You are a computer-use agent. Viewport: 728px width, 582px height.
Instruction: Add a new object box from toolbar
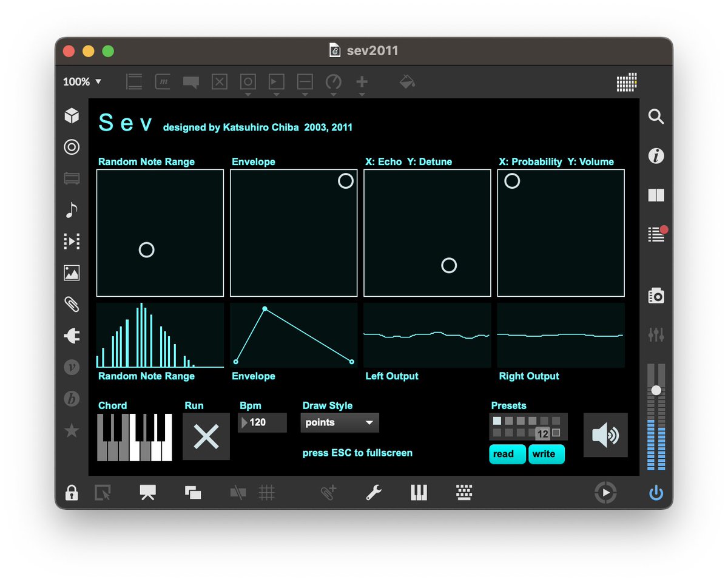click(x=134, y=82)
